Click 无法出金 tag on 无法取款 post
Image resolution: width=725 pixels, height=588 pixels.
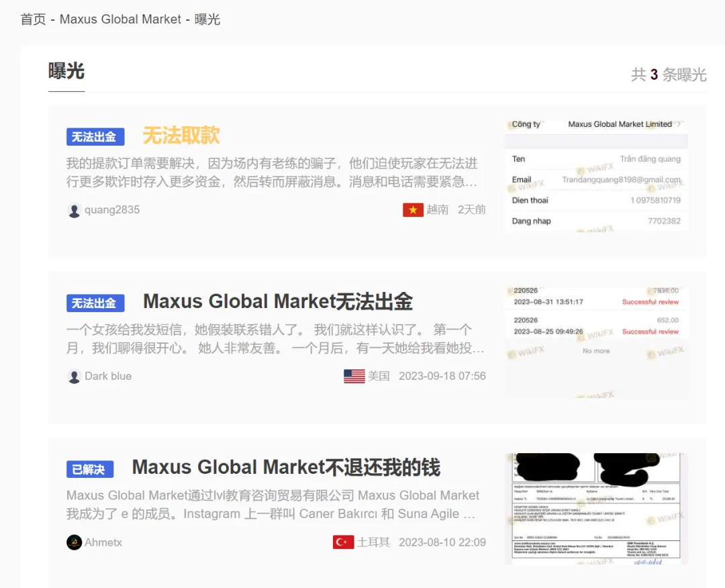click(95, 137)
